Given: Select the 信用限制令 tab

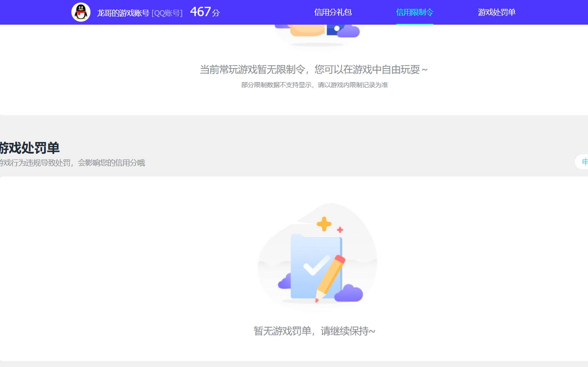Looking at the screenshot, I should coord(414,12).
